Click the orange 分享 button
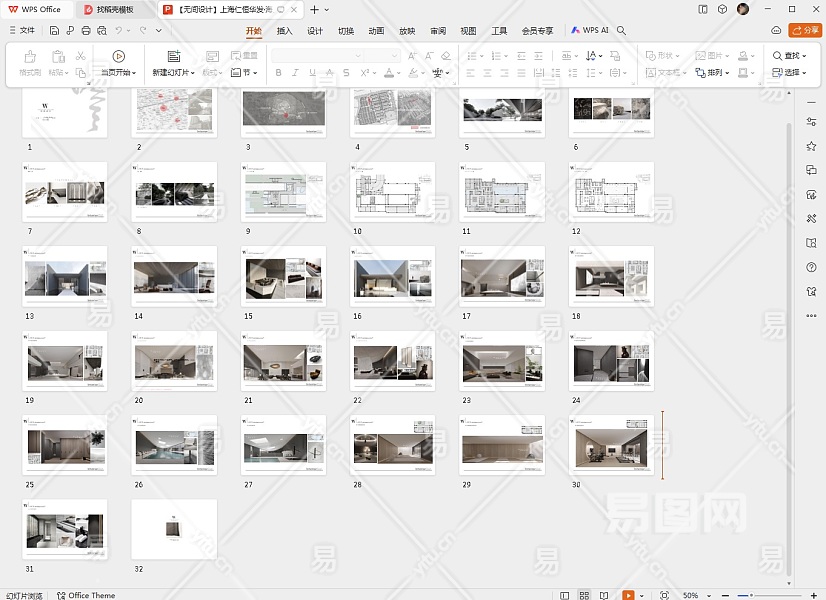The width and height of the screenshot is (826, 600). point(804,31)
